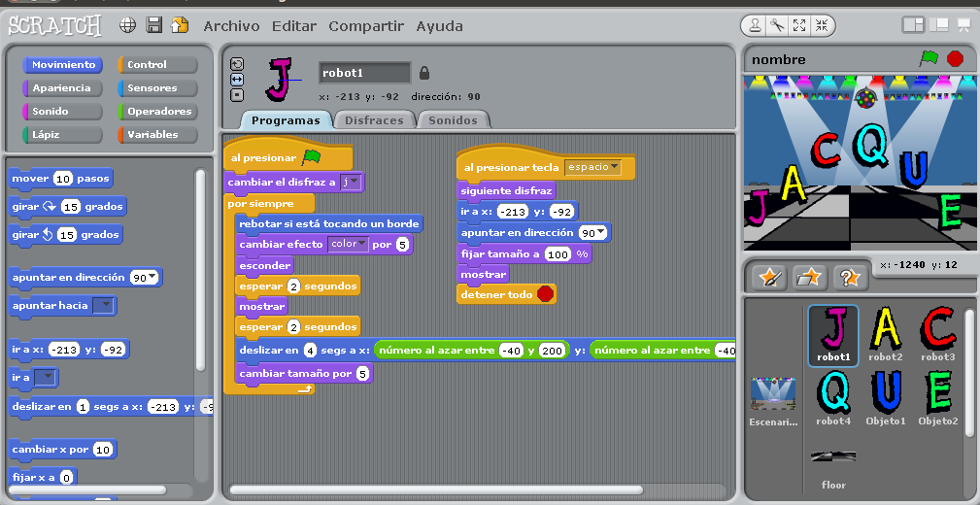980x505 pixels.
Task: Choose new sprite from file button
Action: coord(810,278)
